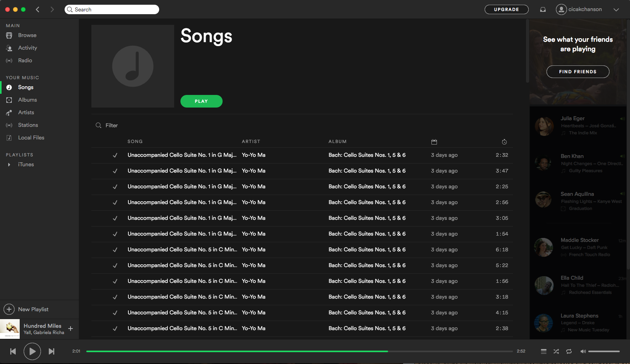
Task: Click the Upgrade button
Action: [506, 9]
